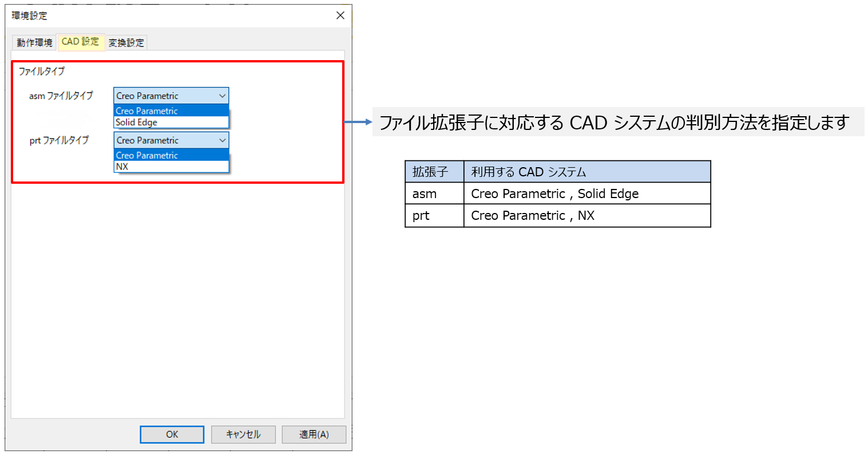
Task: Open the 変換設定 tab
Action: point(126,42)
